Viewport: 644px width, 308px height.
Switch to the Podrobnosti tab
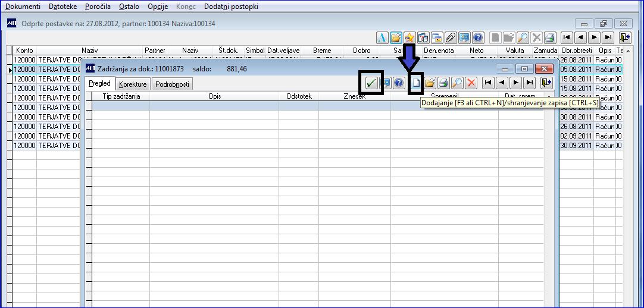(172, 84)
